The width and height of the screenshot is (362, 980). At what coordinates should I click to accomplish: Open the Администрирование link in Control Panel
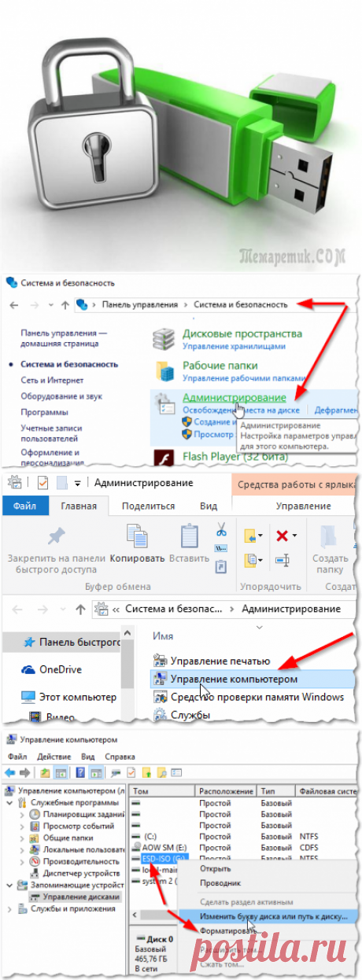point(234,399)
